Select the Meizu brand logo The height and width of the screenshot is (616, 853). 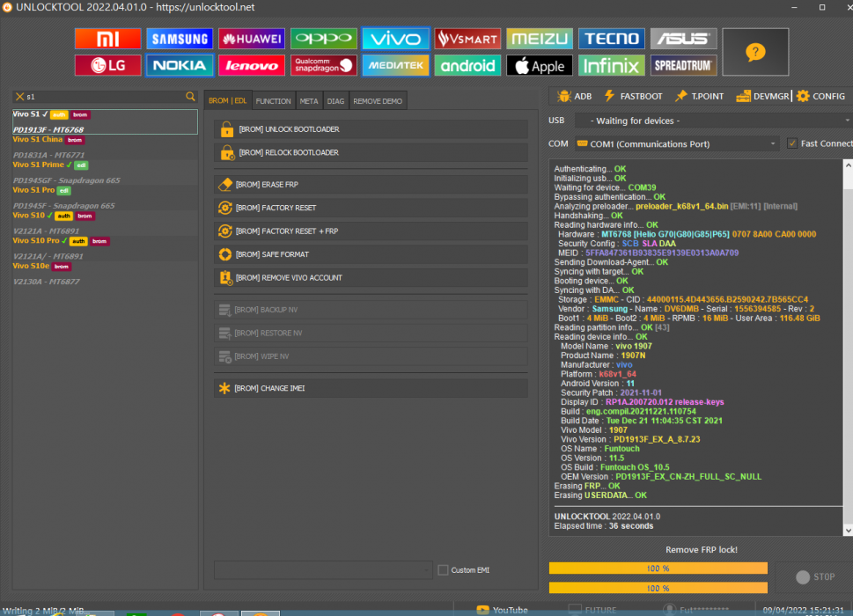(540, 39)
